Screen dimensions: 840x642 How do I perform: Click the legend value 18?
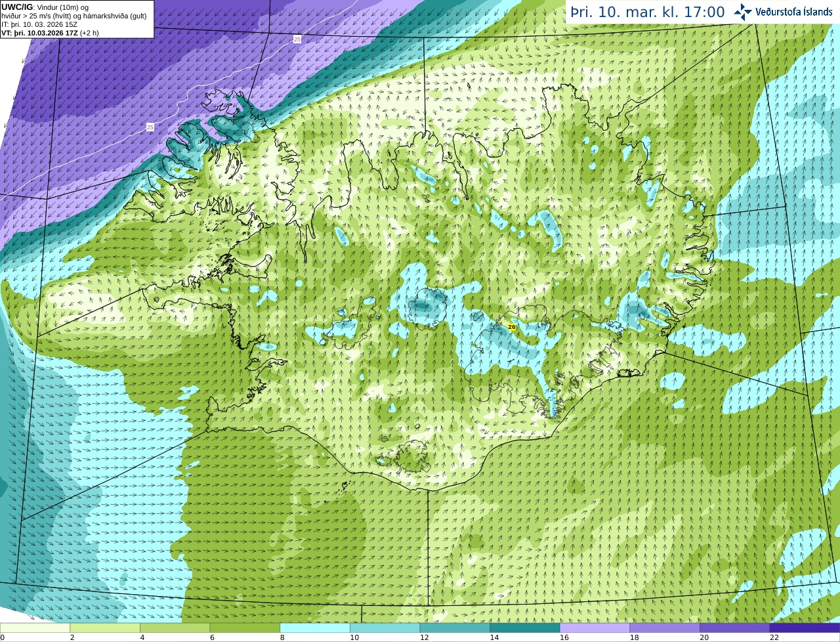634,637
